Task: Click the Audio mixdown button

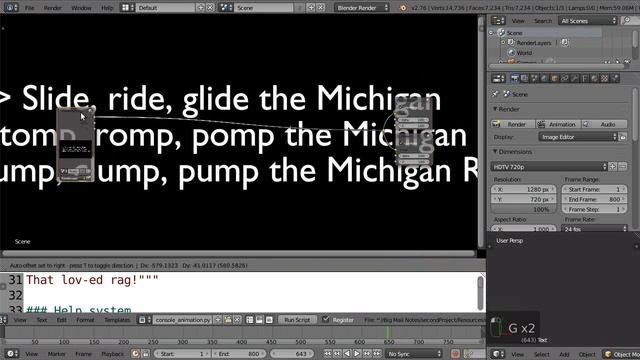Action: pyautogui.click(x=605, y=124)
